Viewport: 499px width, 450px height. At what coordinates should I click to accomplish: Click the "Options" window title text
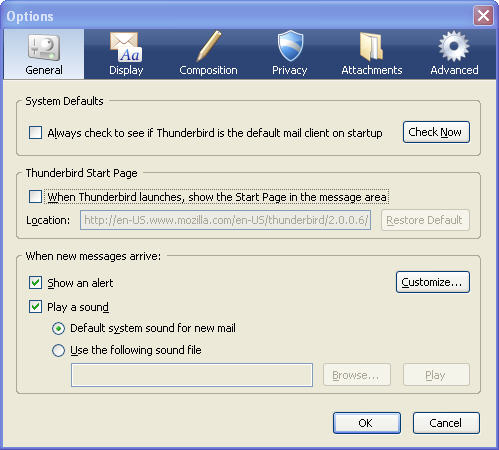pyautogui.click(x=30, y=16)
